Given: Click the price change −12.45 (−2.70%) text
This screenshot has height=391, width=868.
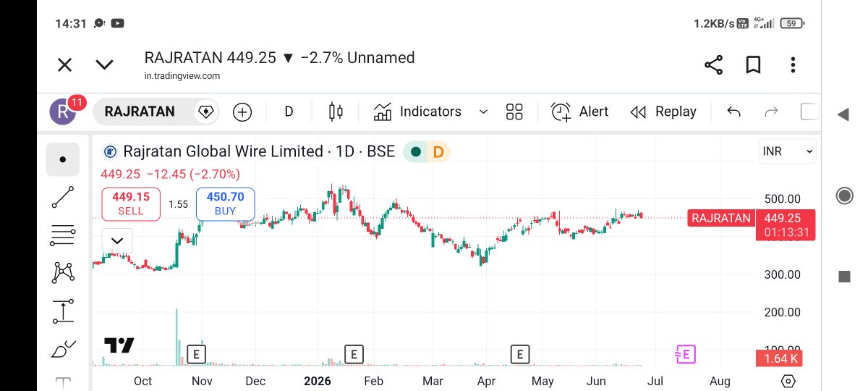Looking at the screenshot, I should click(193, 174).
